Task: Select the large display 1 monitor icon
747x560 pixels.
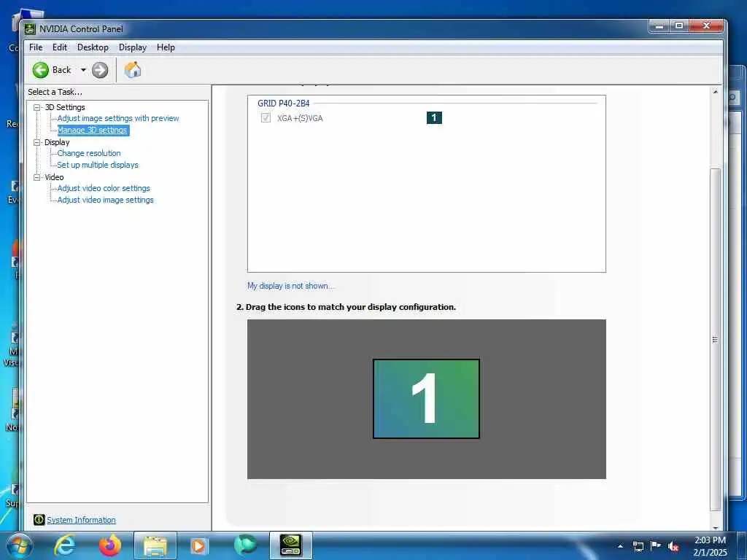Action: (x=426, y=399)
